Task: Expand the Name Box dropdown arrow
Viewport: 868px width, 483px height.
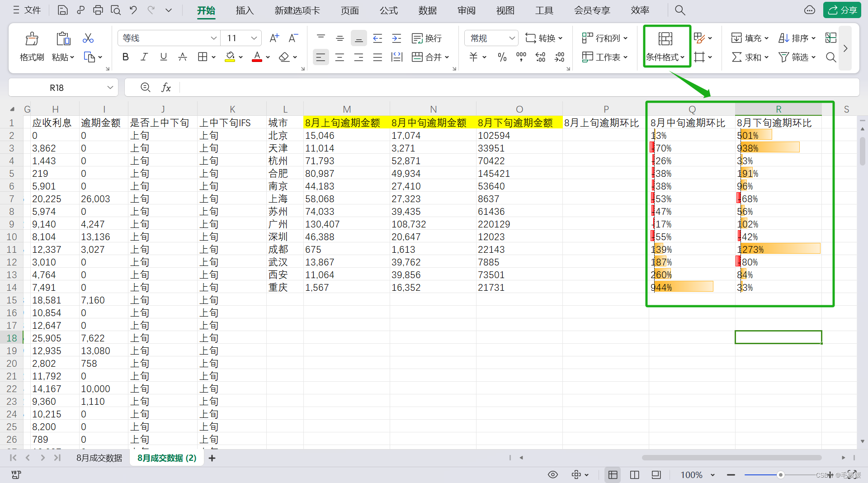Action: 110,87
